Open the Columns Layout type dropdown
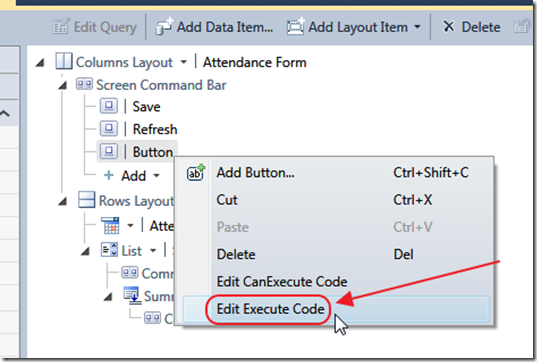 [184, 62]
